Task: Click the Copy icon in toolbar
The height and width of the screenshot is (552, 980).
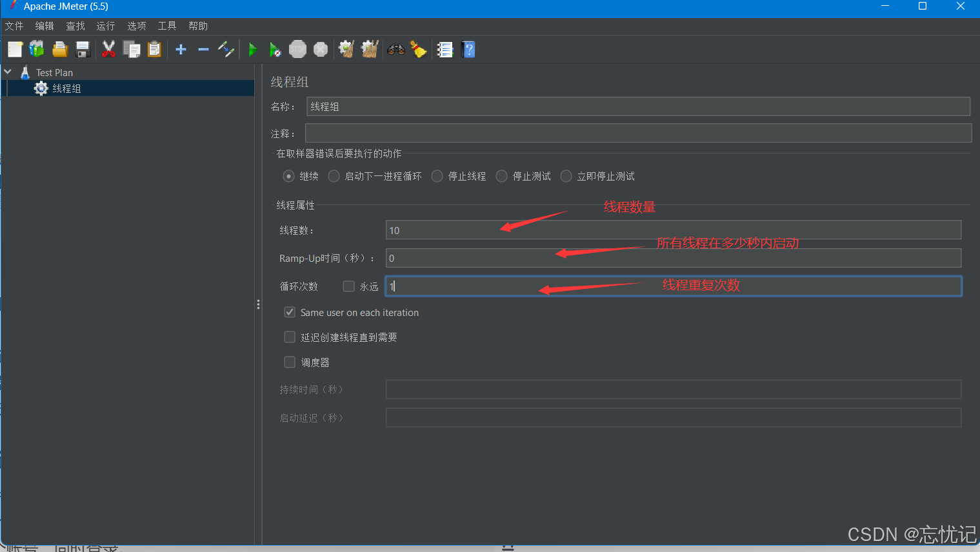Action: 132,49
